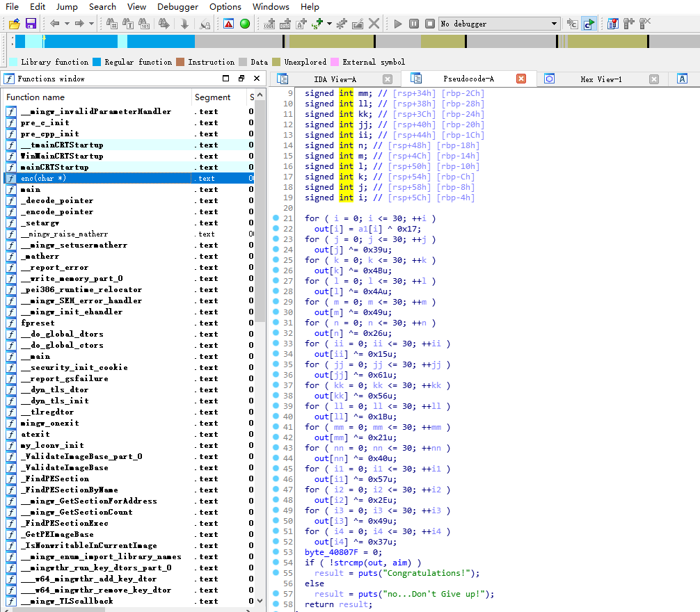
Task: Select the main function in list
Action: pos(31,189)
